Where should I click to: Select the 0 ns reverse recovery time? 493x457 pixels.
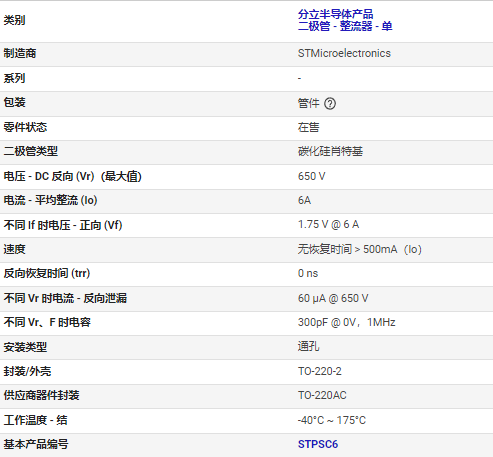[x=308, y=273]
